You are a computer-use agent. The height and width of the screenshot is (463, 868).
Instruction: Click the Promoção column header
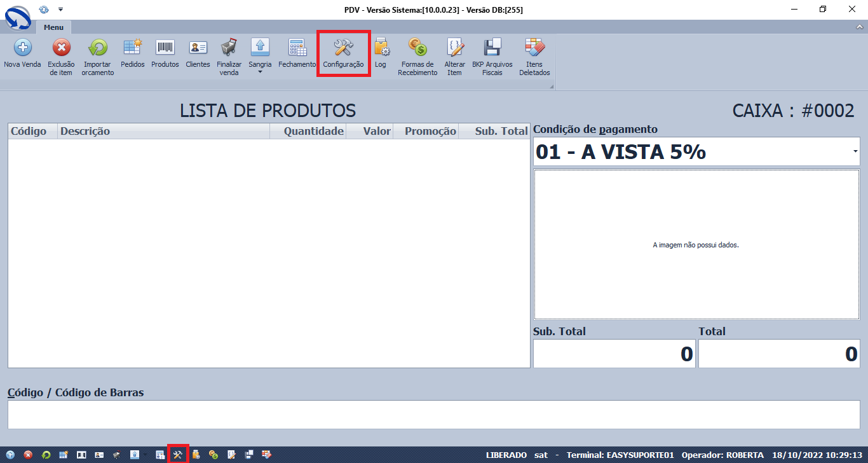click(426, 131)
